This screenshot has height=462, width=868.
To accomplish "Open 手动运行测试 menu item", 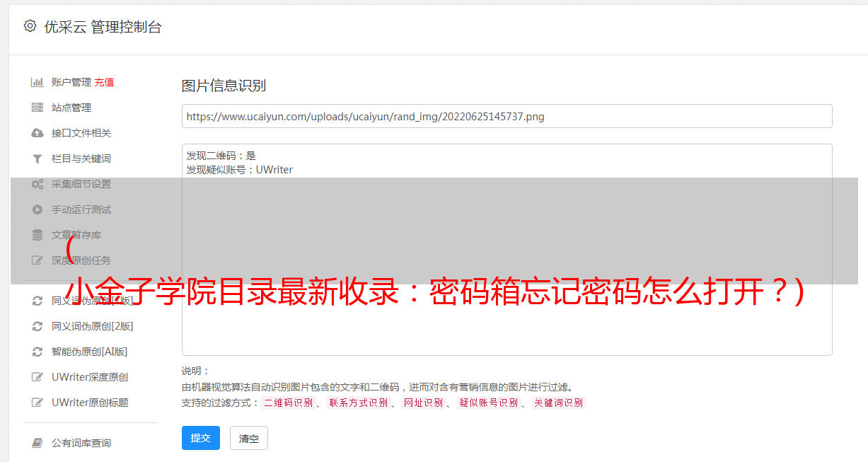I will 81,209.
